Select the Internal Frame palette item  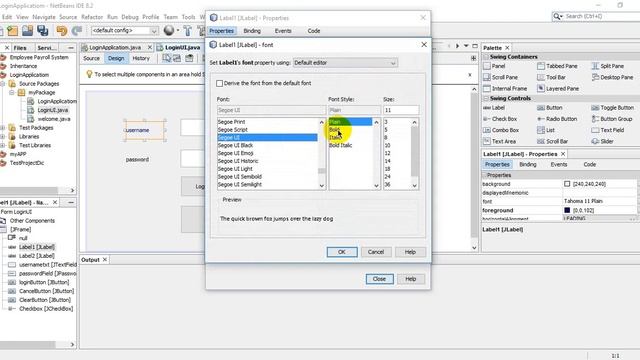pos(505,89)
